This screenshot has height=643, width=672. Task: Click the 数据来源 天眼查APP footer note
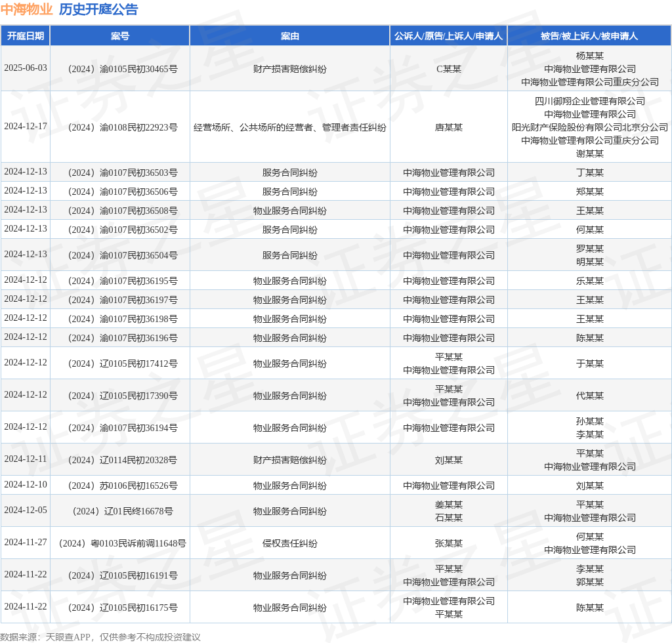(x=100, y=637)
